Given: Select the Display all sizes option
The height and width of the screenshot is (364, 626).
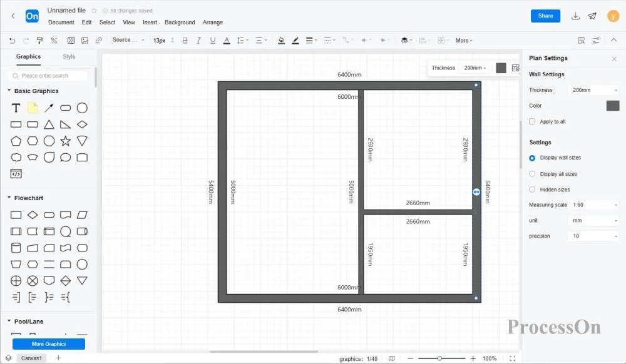Looking at the screenshot, I should (532, 174).
